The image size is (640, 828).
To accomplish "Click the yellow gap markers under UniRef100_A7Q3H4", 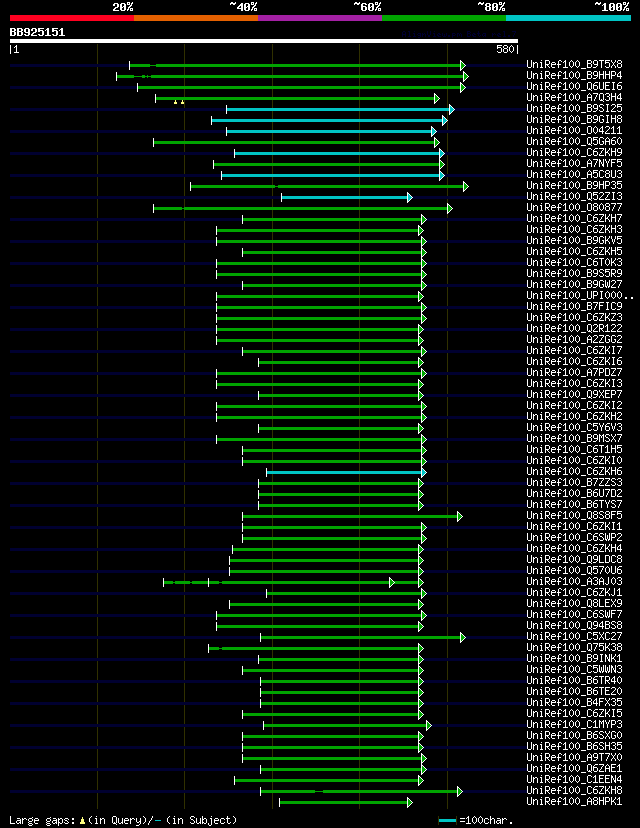I will [179, 102].
